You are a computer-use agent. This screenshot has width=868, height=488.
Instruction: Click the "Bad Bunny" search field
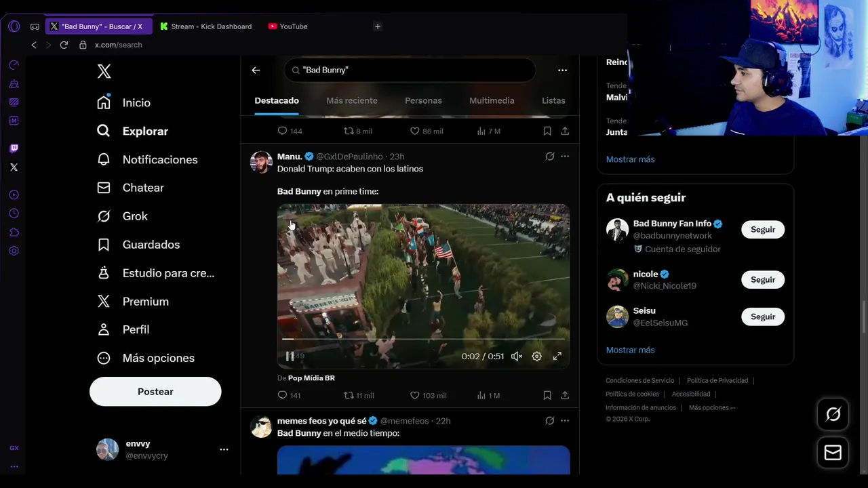[410, 70]
